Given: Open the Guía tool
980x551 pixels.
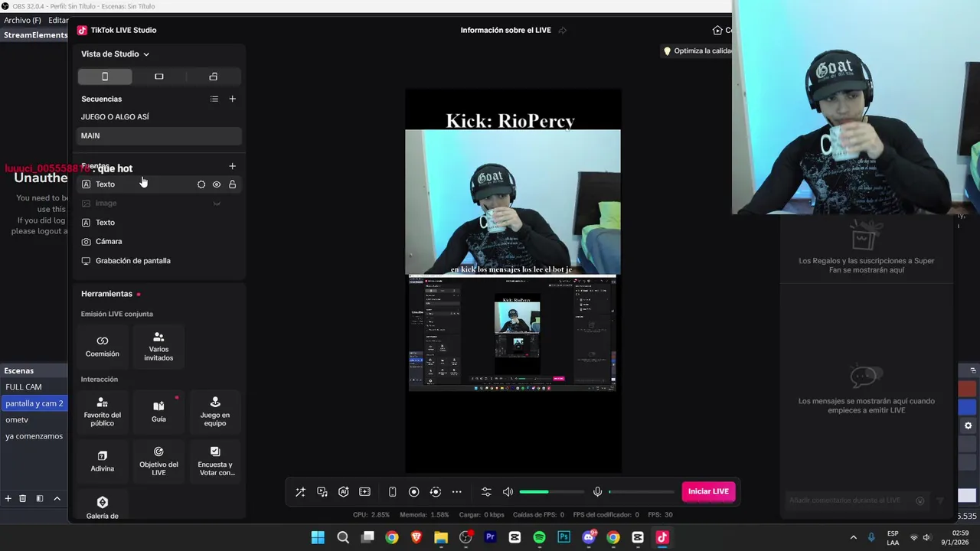Looking at the screenshot, I should tap(158, 411).
